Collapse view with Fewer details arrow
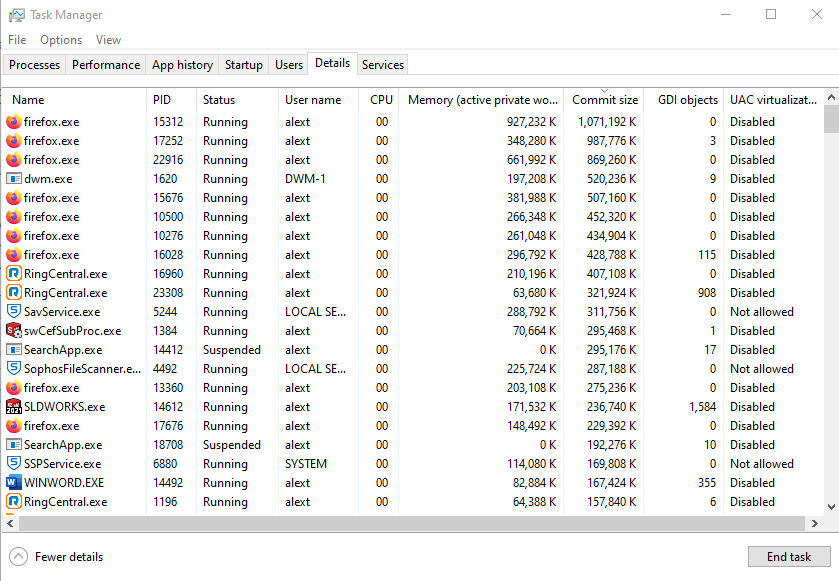This screenshot has height=581, width=839. [x=18, y=557]
